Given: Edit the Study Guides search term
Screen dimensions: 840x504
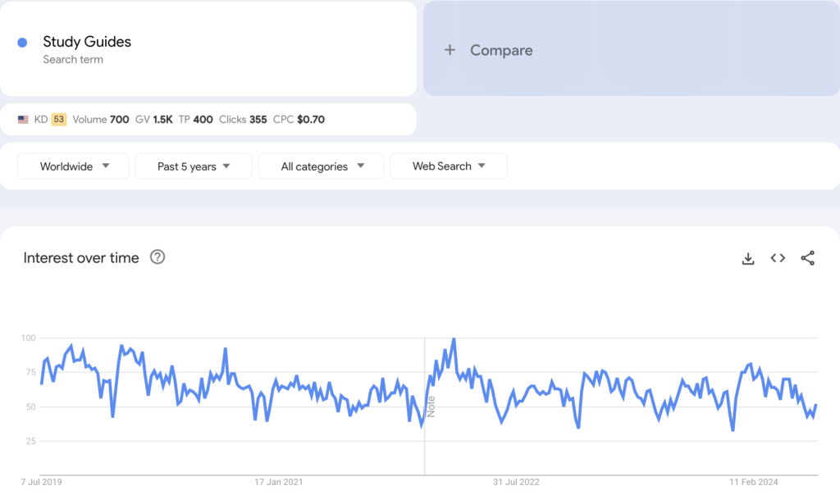Looking at the screenshot, I should [x=87, y=42].
